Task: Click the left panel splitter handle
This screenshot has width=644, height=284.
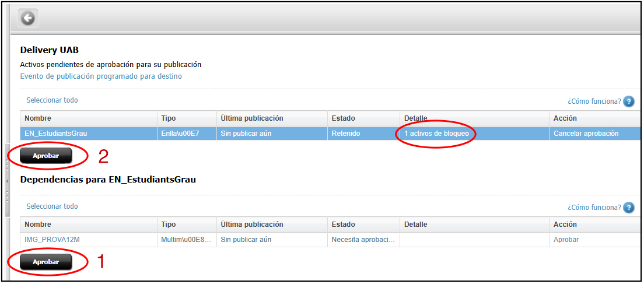Action: (x=7, y=181)
